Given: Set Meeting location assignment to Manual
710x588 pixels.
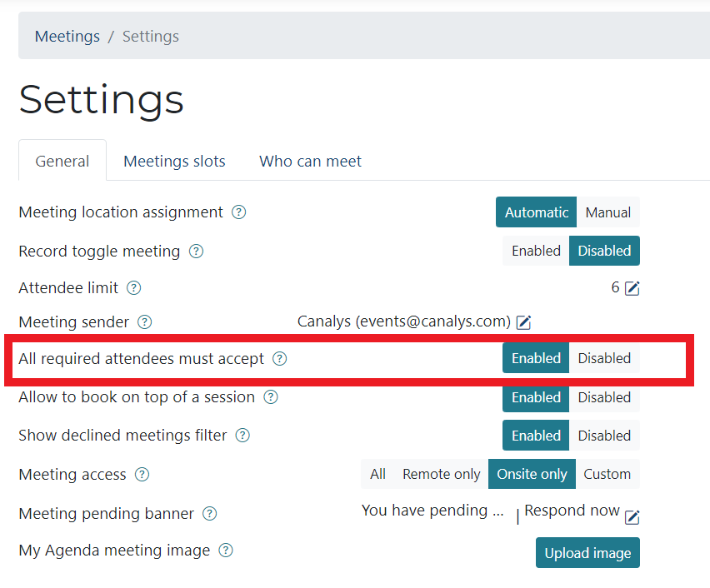Looking at the screenshot, I should click(x=607, y=212).
